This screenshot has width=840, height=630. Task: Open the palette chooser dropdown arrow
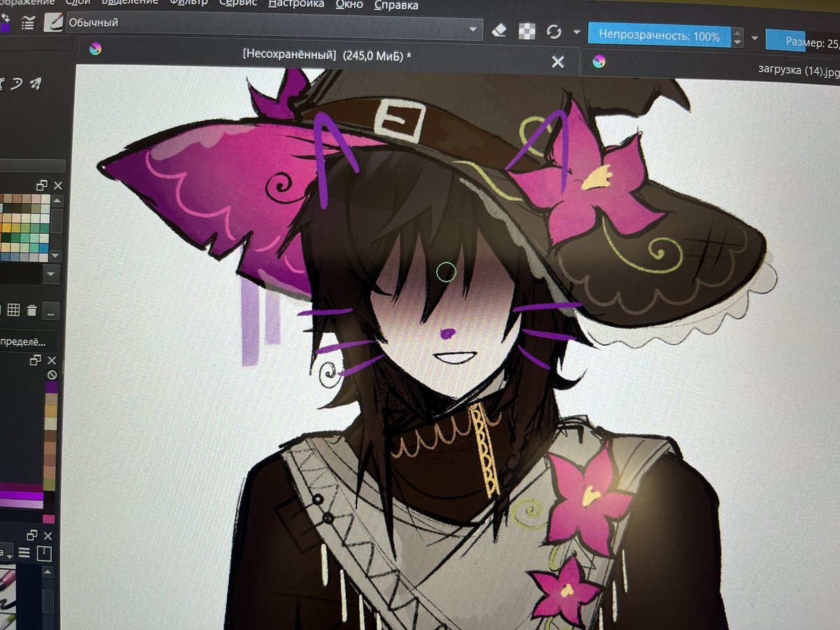point(50,275)
